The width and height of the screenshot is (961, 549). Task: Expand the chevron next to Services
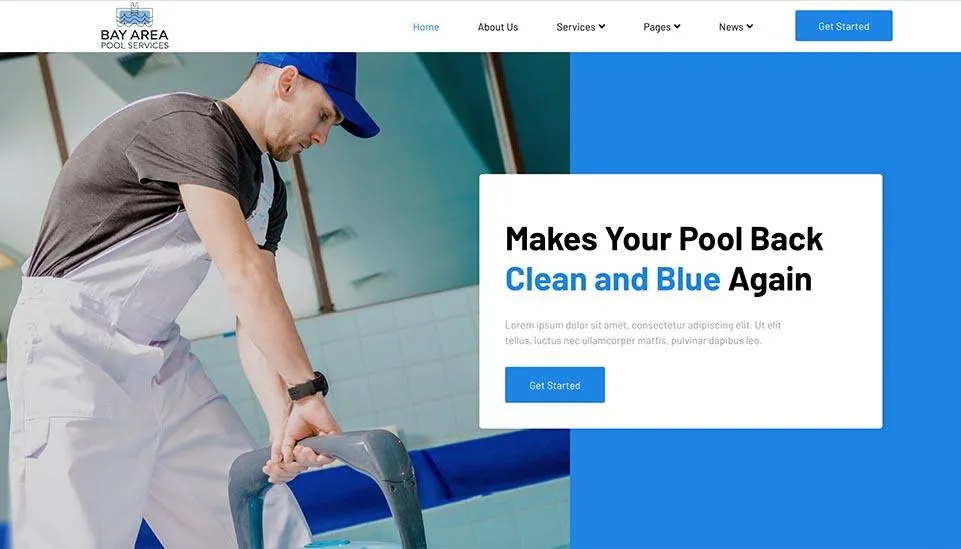pyautogui.click(x=602, y=26)
